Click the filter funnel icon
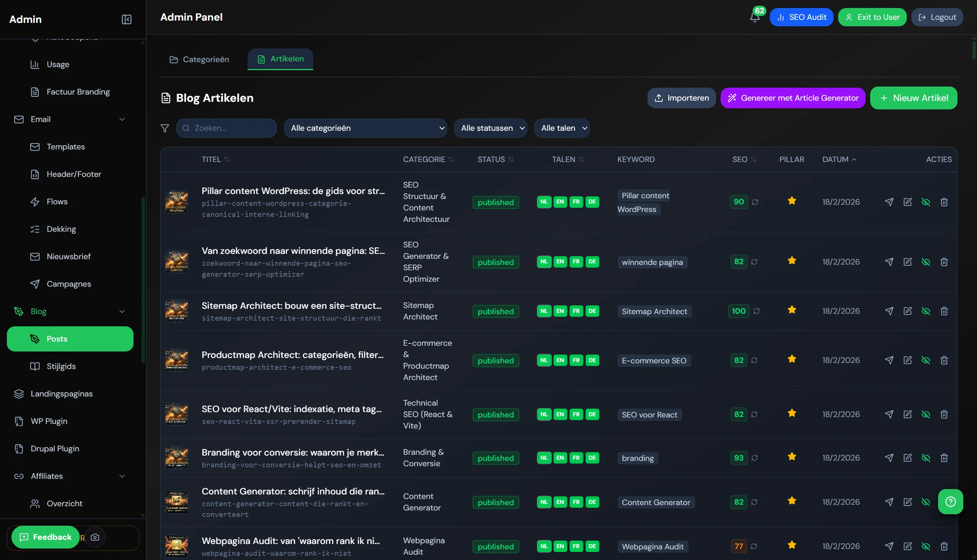This screenshot has height=560, width=977. pos(165,128)
